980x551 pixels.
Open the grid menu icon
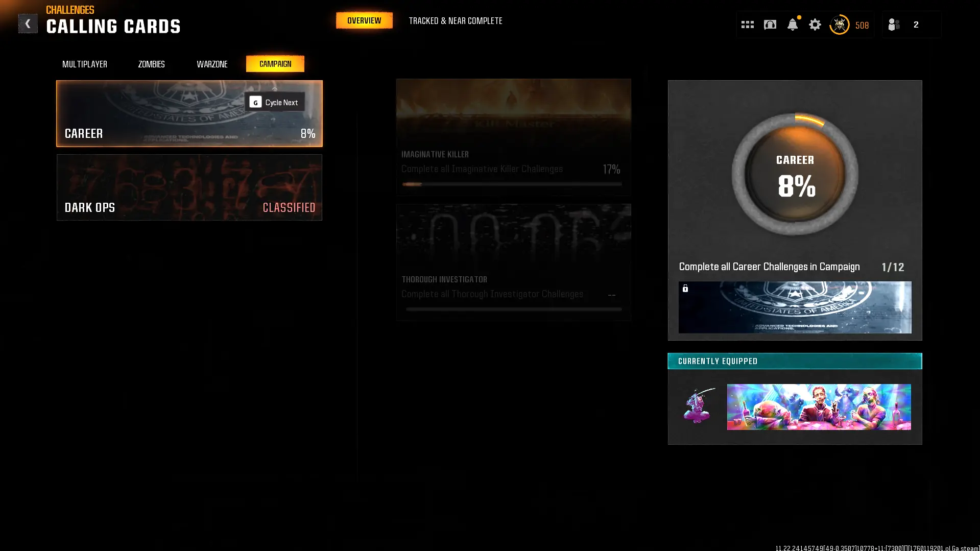(x=747, y=25)
